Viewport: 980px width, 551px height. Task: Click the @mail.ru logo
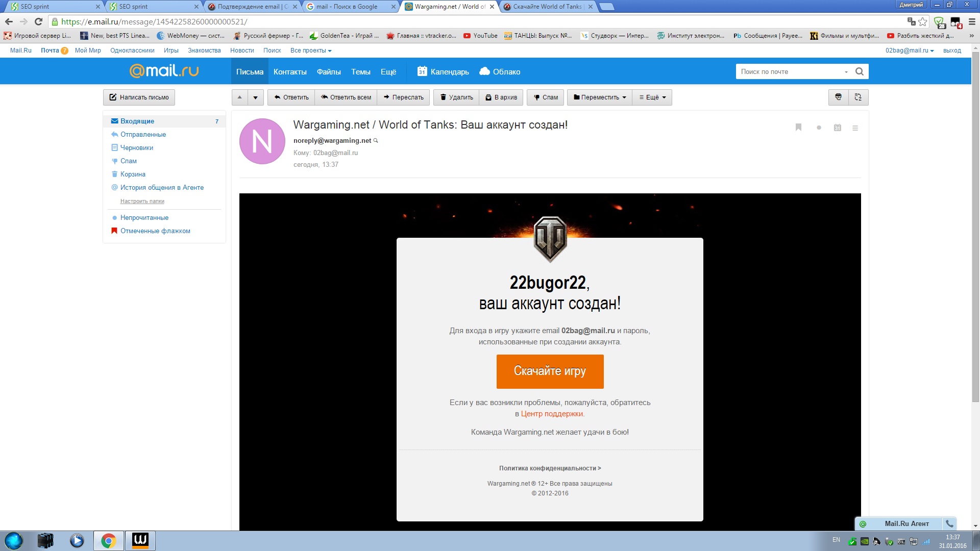click(x=164, y=70)
